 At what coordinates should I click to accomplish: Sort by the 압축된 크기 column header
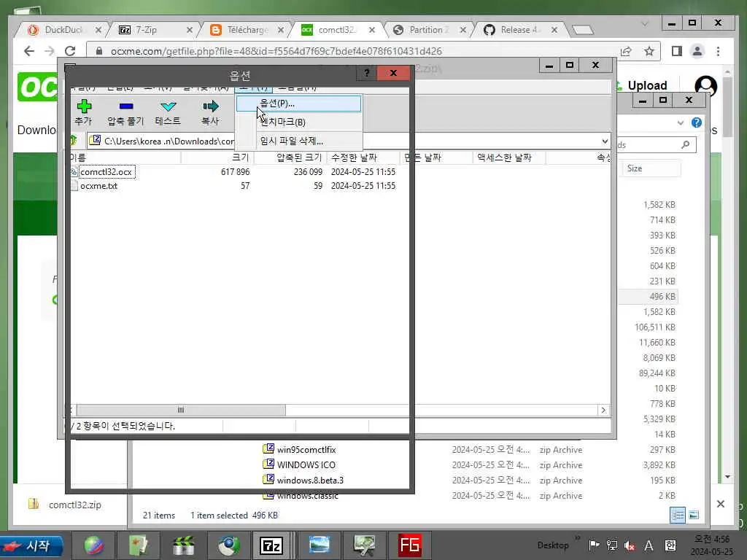[290, 157]
